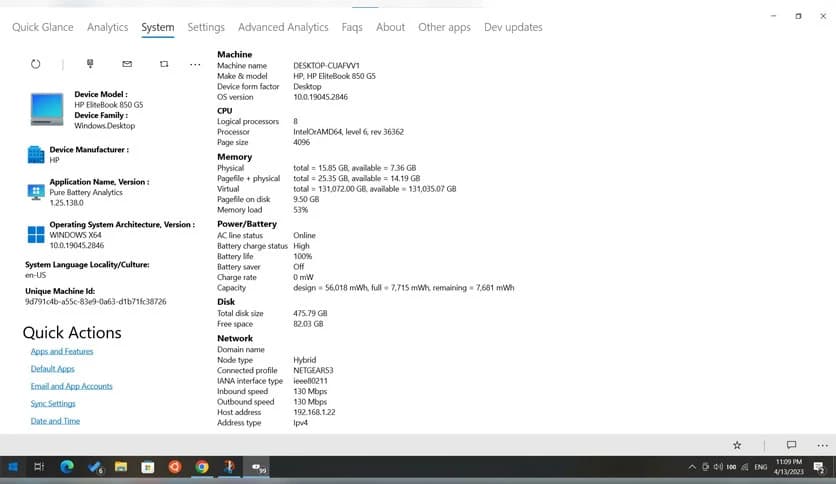Click the Application Name monitor icon
The height and width of the screenshot is (484, 836).
click(x=36, y=192)
